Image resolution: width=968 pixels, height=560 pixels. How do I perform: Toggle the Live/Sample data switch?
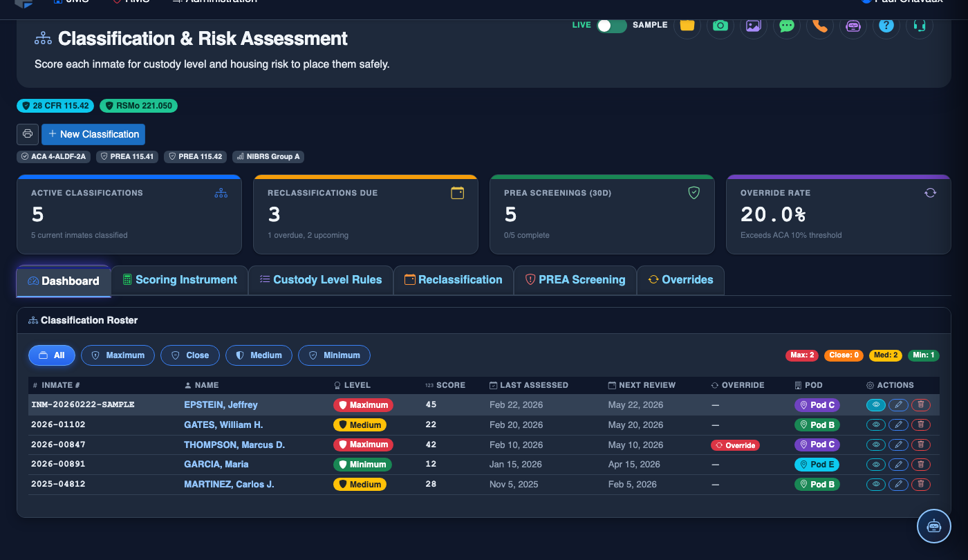pos(612,26)
